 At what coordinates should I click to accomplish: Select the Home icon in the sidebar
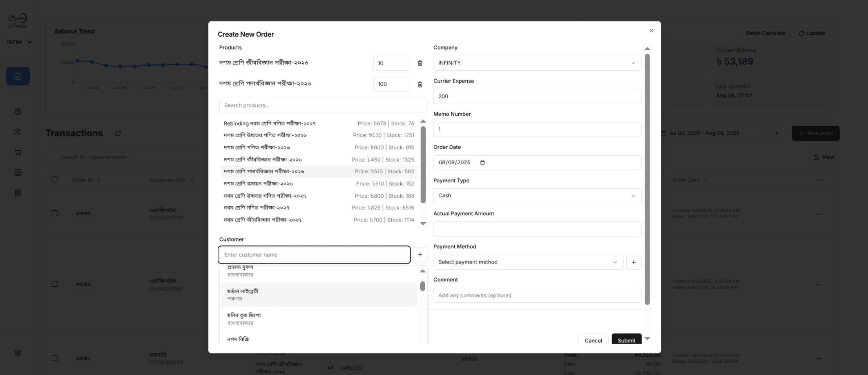pyautogui.click(x=17, y=76)
